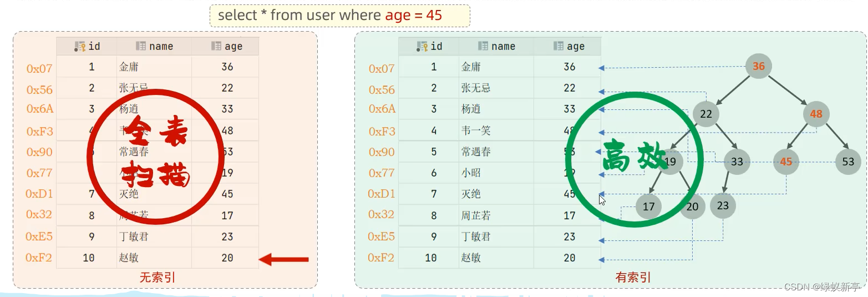Image resolution: width=868 pixels, height=297 pixels.
Task: Select tree node 53
Action: [x=848, y=162]
